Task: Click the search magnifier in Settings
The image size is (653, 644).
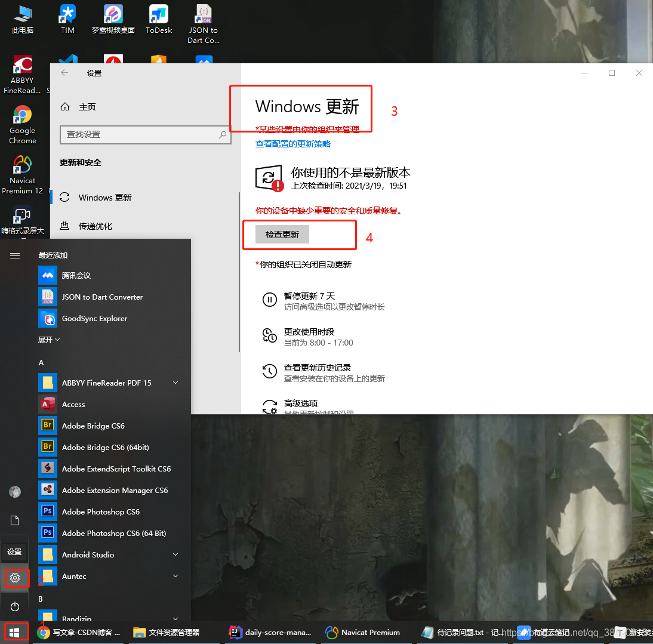Action: tap(223, 134)
